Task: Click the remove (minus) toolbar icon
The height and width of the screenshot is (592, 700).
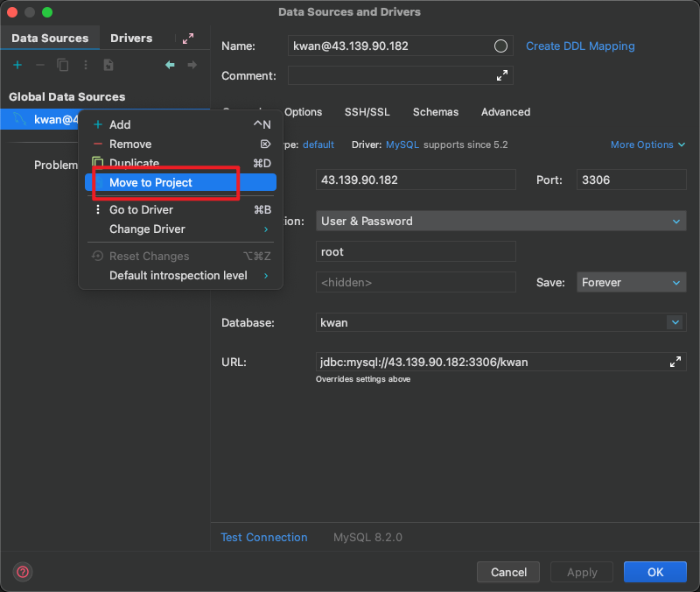Action: 40,65
